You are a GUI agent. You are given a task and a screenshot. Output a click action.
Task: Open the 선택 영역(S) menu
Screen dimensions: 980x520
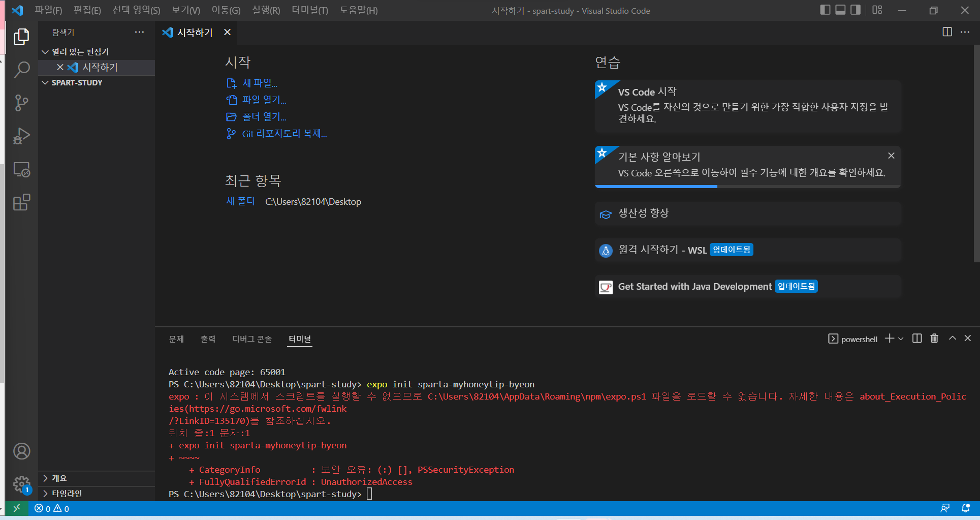click(136, 10)
